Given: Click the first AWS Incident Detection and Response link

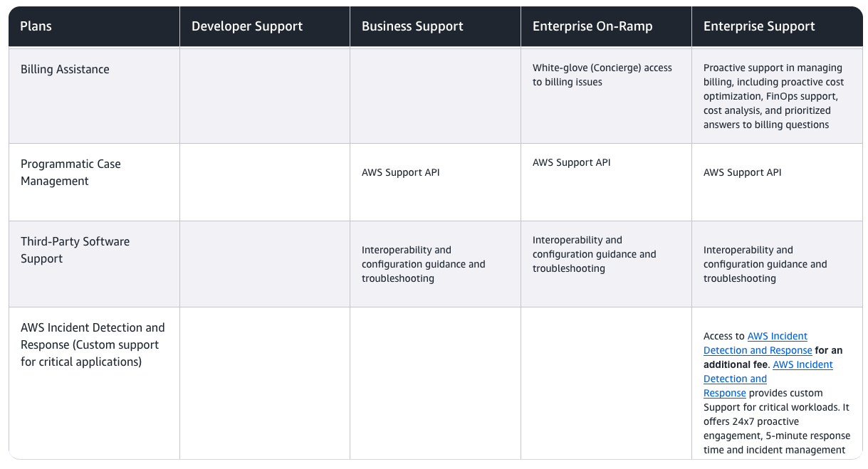Looking at the screenshot, I should pyautogui.click(x=758, y=343).
